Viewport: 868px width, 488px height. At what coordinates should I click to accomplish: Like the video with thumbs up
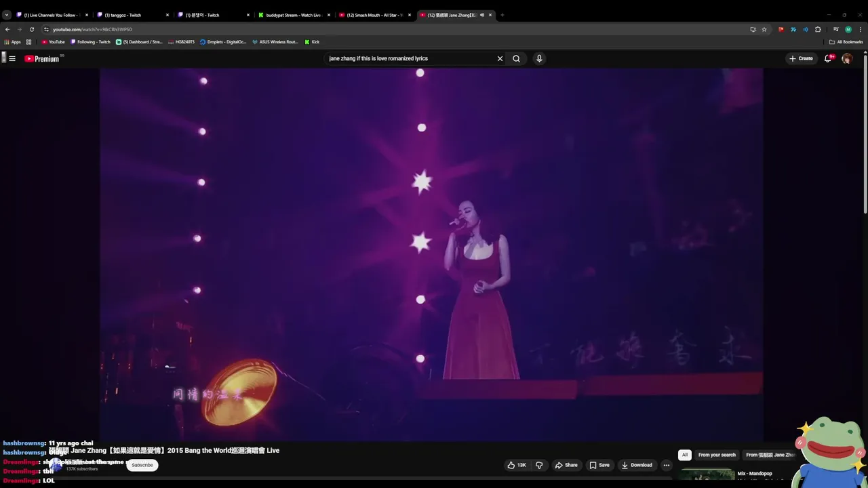(x=517, y=465)
